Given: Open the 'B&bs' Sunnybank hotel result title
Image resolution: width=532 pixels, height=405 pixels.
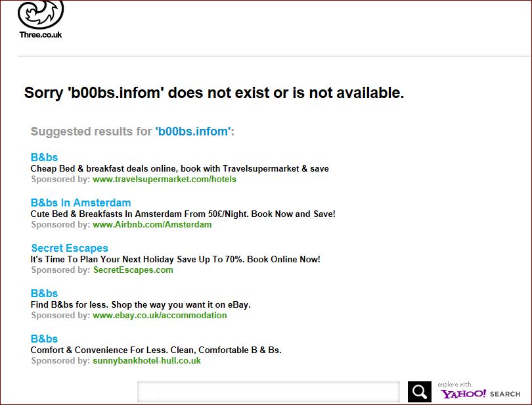Looking at the screenshot, I should [x=44, y=339].
